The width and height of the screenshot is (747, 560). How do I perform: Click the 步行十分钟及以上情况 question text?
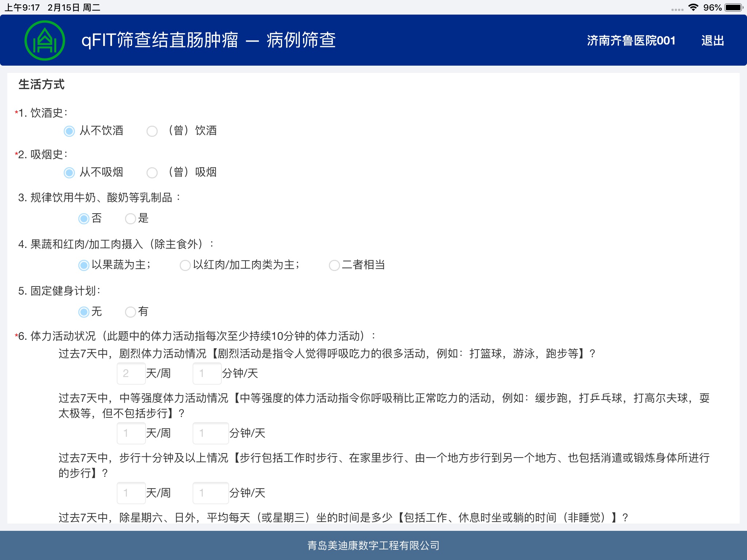coord(384,465)
